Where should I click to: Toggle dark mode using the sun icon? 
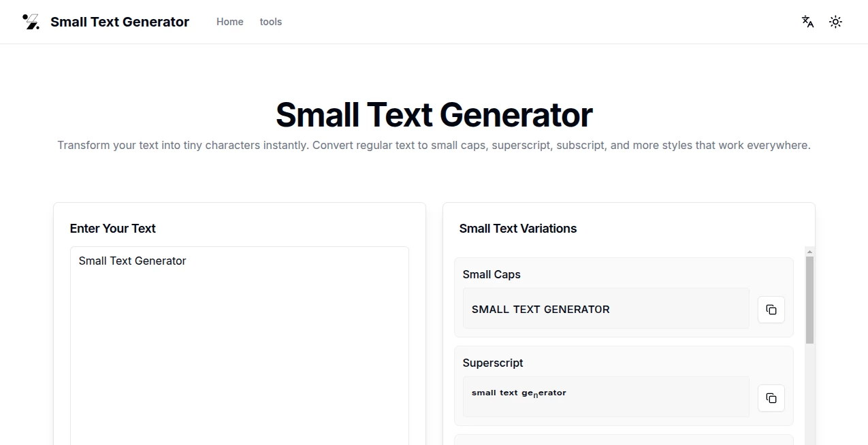click(835, 22)
